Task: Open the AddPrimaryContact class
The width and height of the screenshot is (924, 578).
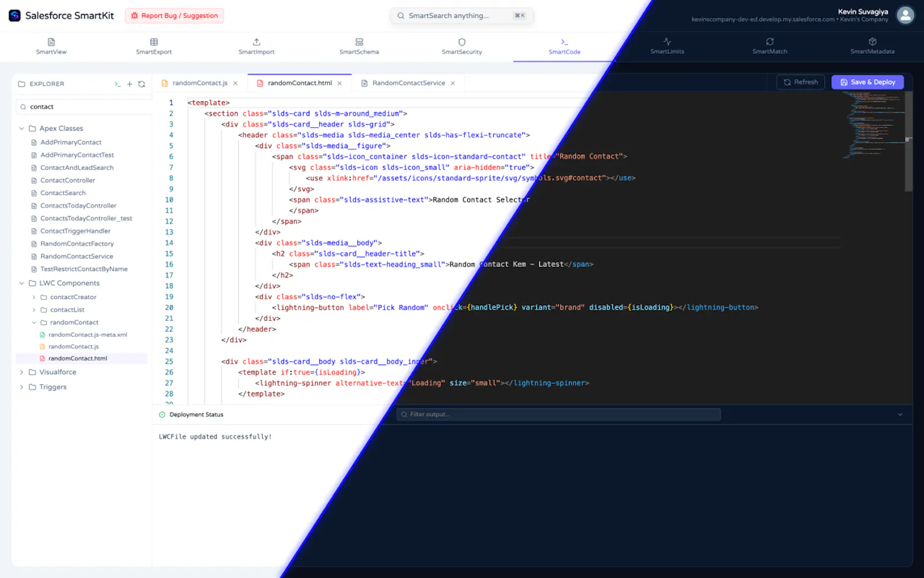Action: (x=71, y=142)
